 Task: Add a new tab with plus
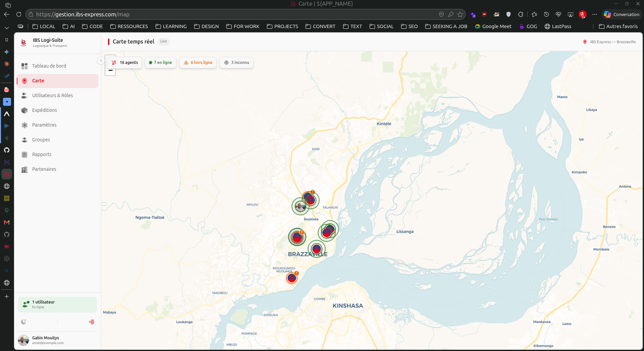click(x=6, y=296)
